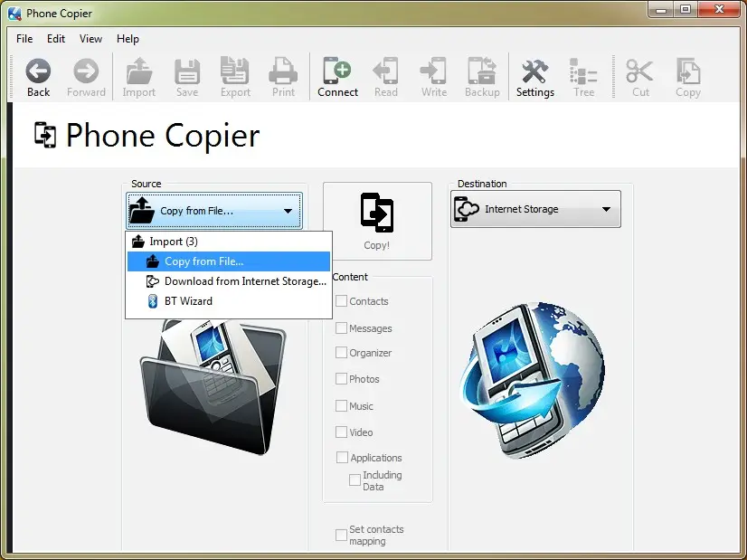Click the Phone Copier heading icon

[45, 136]
